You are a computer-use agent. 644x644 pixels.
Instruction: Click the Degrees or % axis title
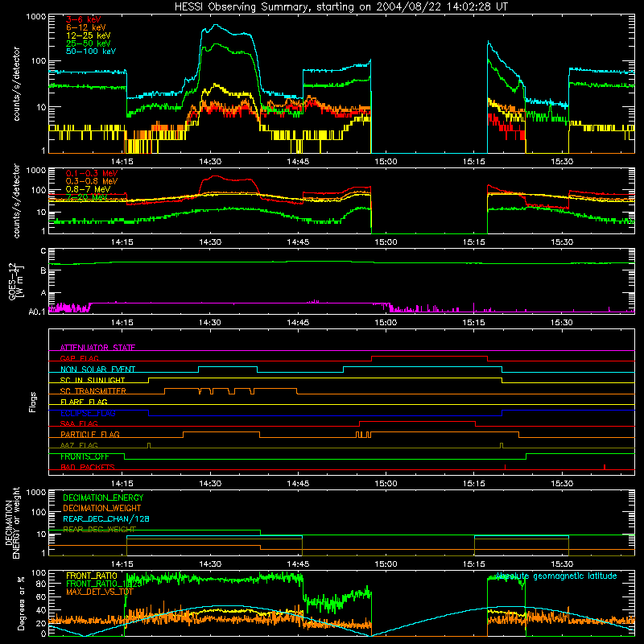tap(22, 603)
